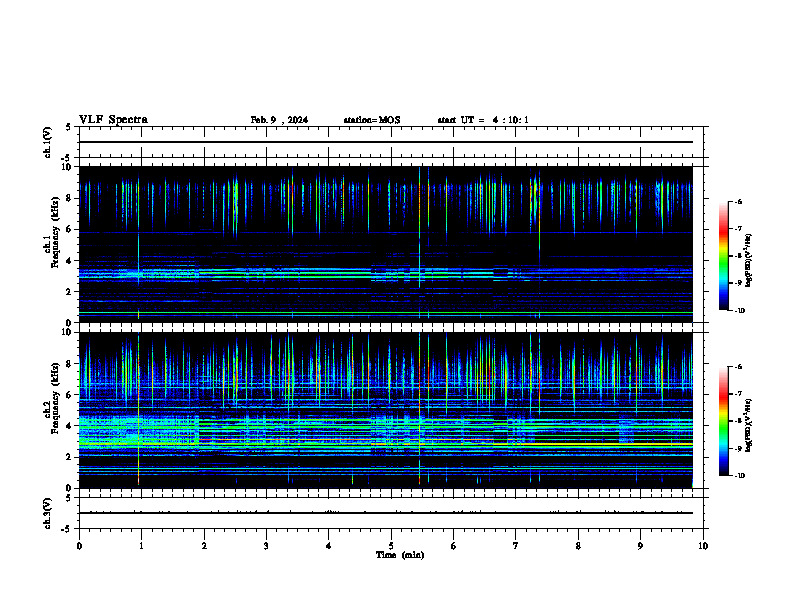Click the time axis tick label "3"
The height and width of the screenshot is (612, 792).
tap(266, 546)
